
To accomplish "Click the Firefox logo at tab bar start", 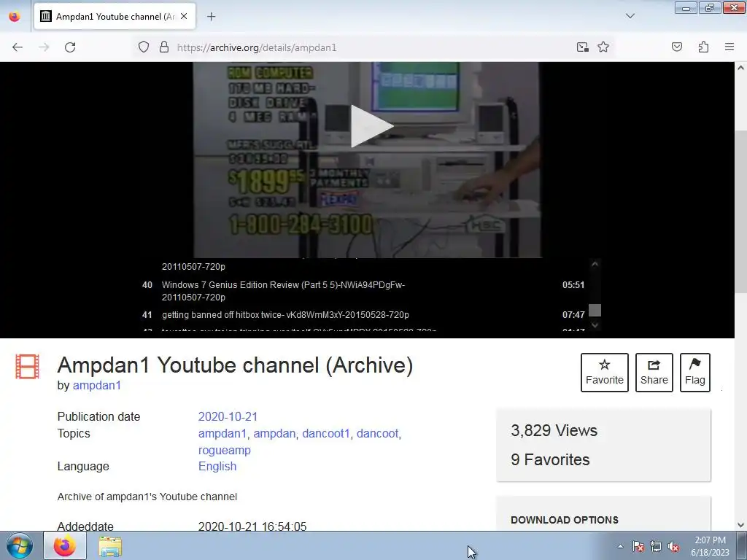I will pyautogui.click(x=15, y=17).
